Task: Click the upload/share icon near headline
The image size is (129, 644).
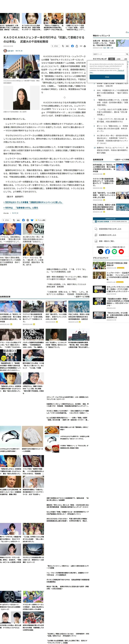Action: coord(77,46)
